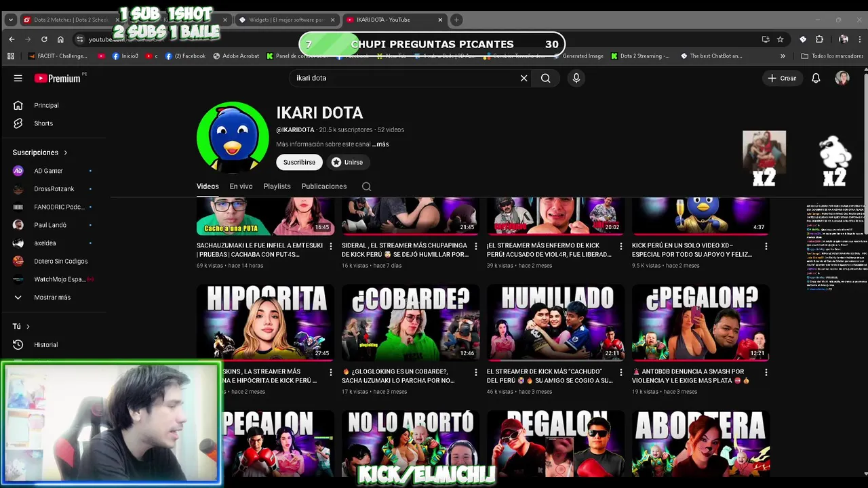Click the browser home button
The image size is (868, 488).
coord(60,39)
